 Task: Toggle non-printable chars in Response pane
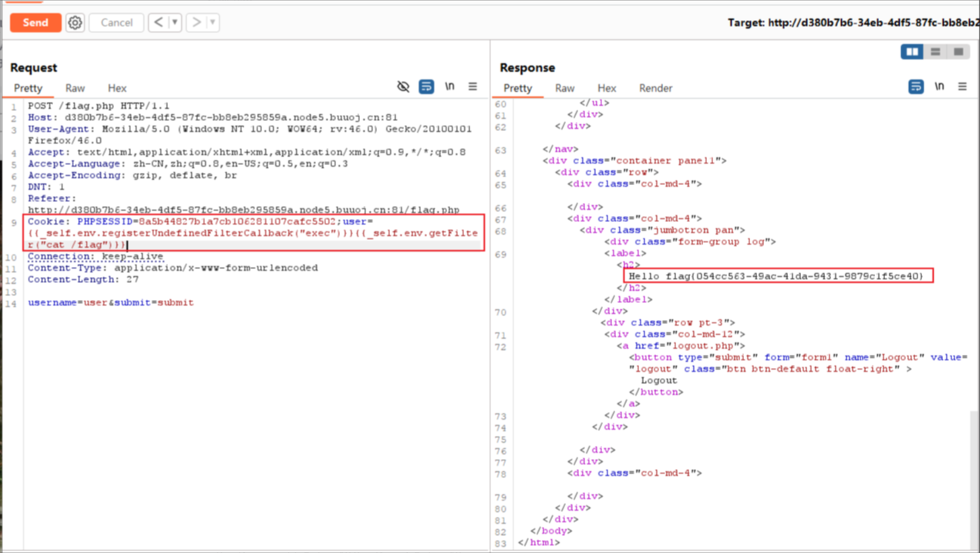tap(939, 86)
